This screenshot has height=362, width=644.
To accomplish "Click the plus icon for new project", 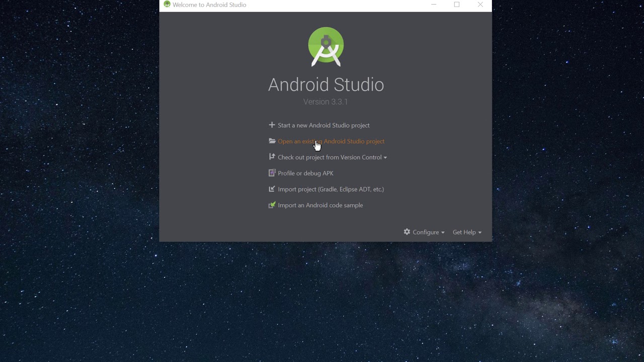I will point(272,125).
